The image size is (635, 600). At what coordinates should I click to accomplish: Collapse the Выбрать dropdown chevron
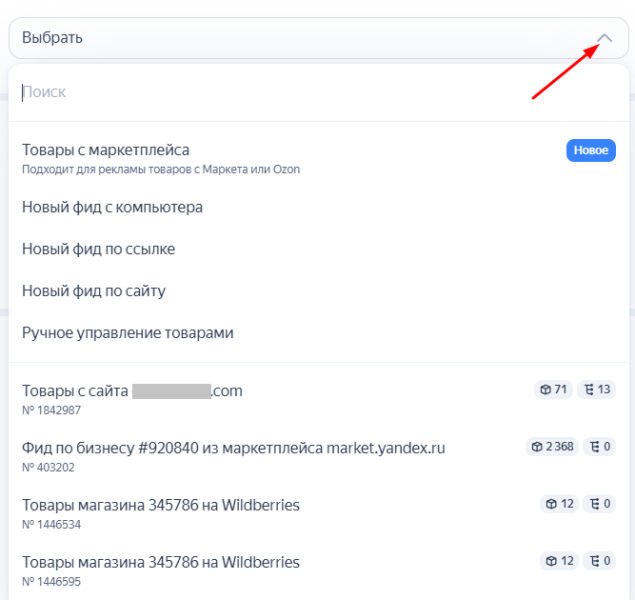pos(604,38)
